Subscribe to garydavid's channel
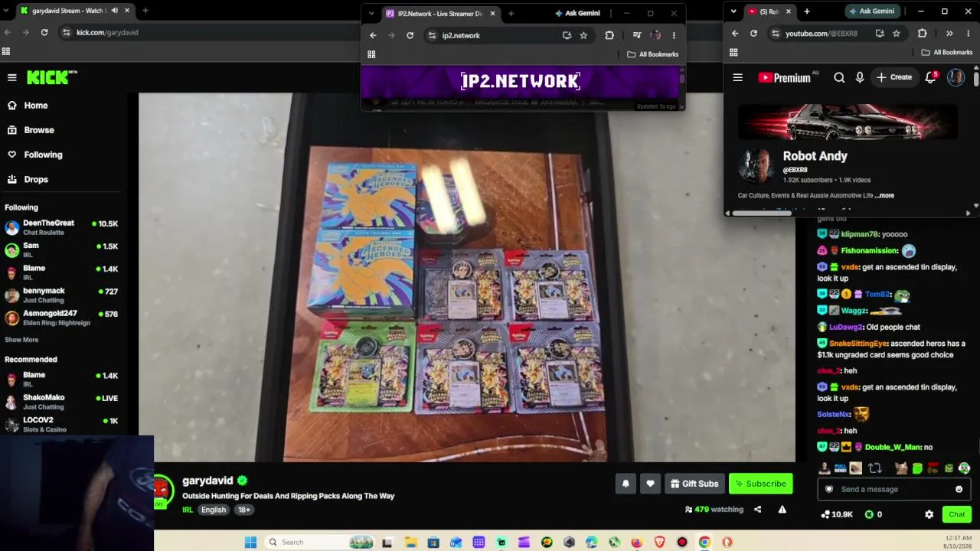The image size is (980, 551). 760,484
